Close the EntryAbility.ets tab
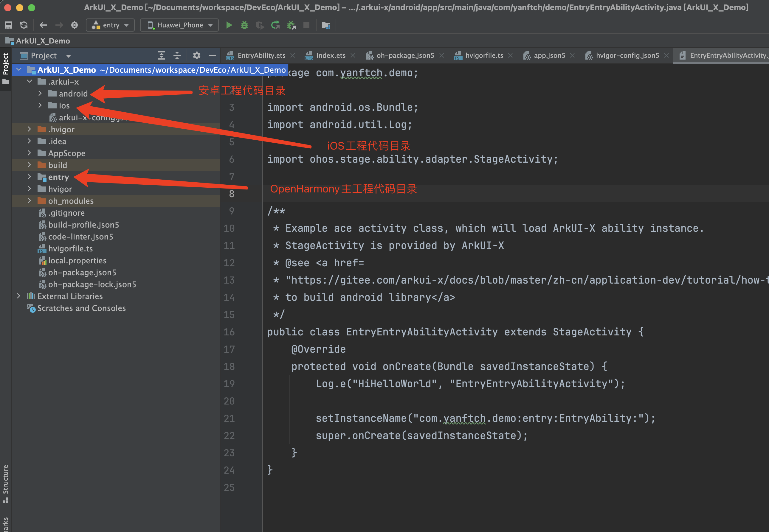Image resolution: width=769 pixels, height=532 pixels. coord(293,55)
